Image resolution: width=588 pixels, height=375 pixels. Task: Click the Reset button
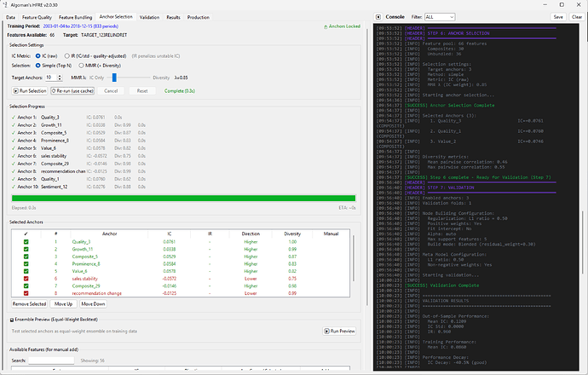click(x=142, y=90)
